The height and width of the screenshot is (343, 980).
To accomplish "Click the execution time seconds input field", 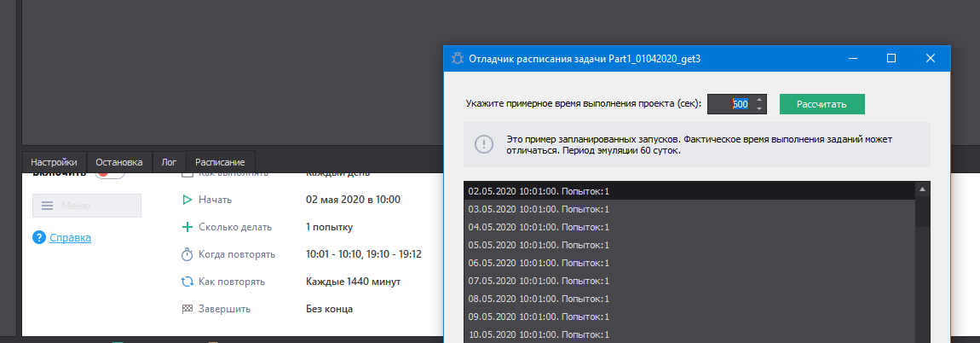I will [730, 104].
